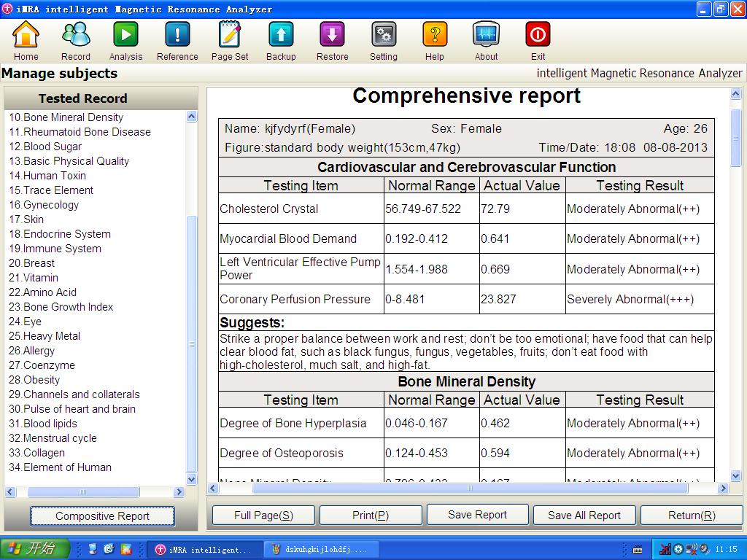
Task: Select 23.Bone Growth Index record
Action: (61, 307)
